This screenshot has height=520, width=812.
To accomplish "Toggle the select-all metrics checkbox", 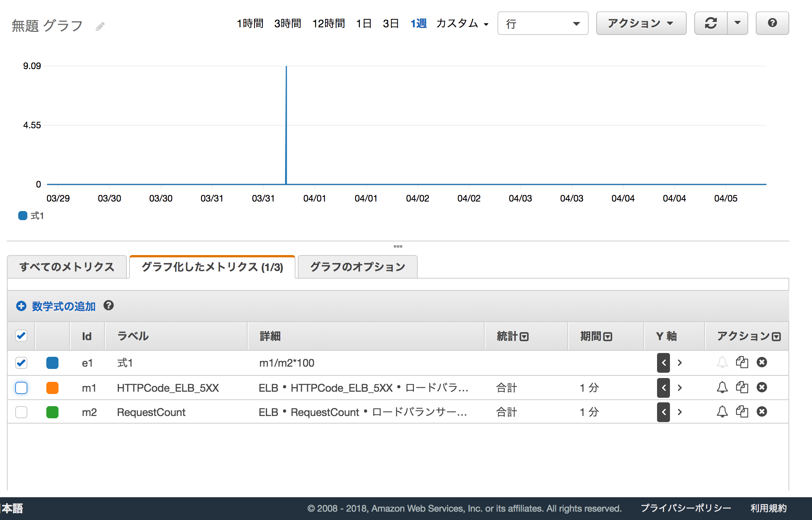I will 21,336.
